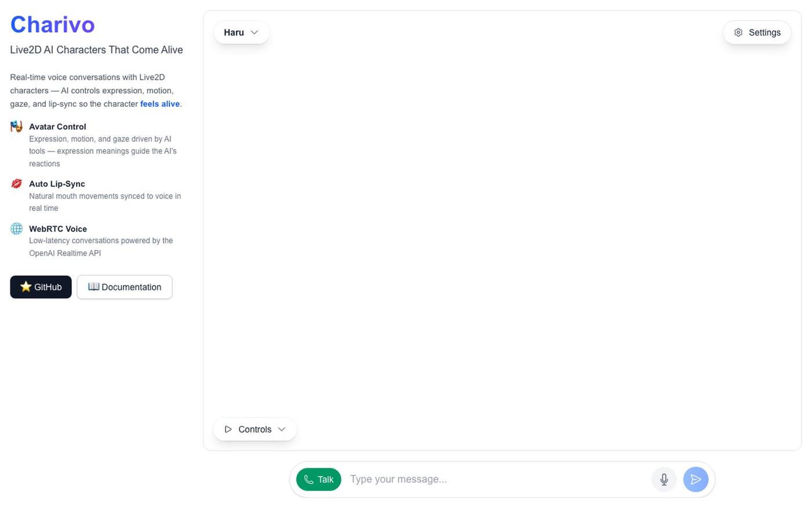
Task: Click the play triangle icon in Controls
Action: (x=228, y=429)
